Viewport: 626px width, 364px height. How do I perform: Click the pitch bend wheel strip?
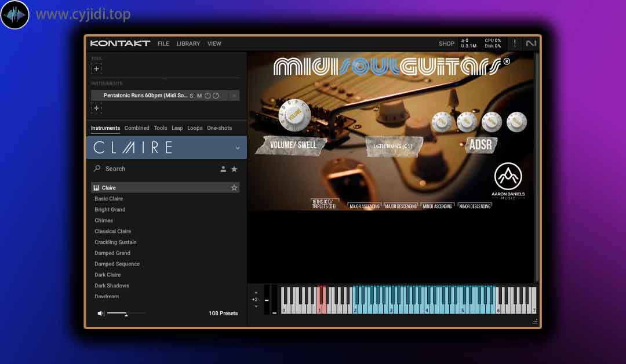point(267,299)
